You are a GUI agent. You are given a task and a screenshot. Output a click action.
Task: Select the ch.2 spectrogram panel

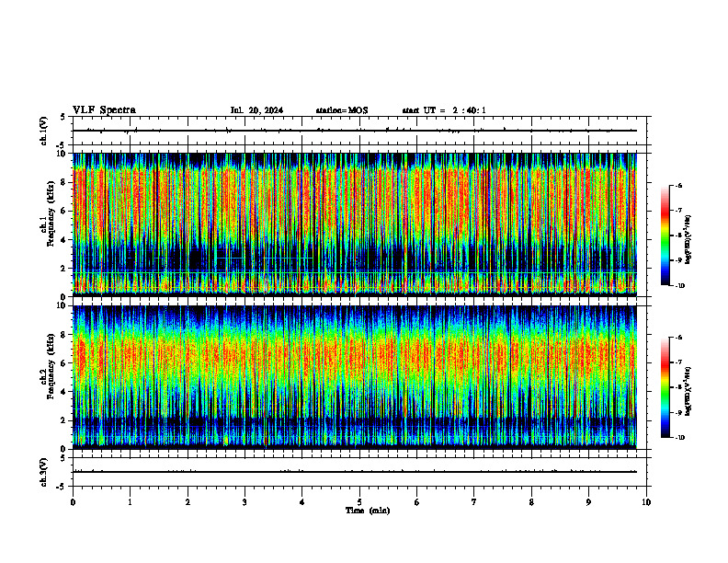click(x=355, y=377)
